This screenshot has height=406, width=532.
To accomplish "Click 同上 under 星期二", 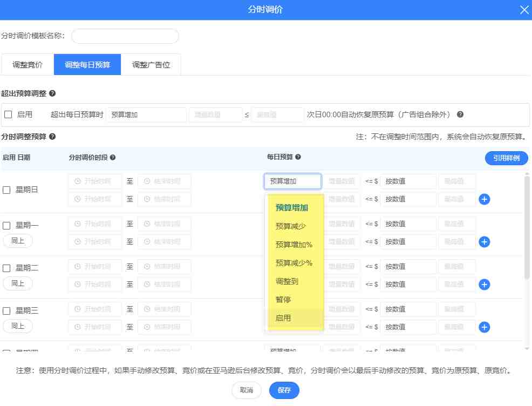I will 18,283.
